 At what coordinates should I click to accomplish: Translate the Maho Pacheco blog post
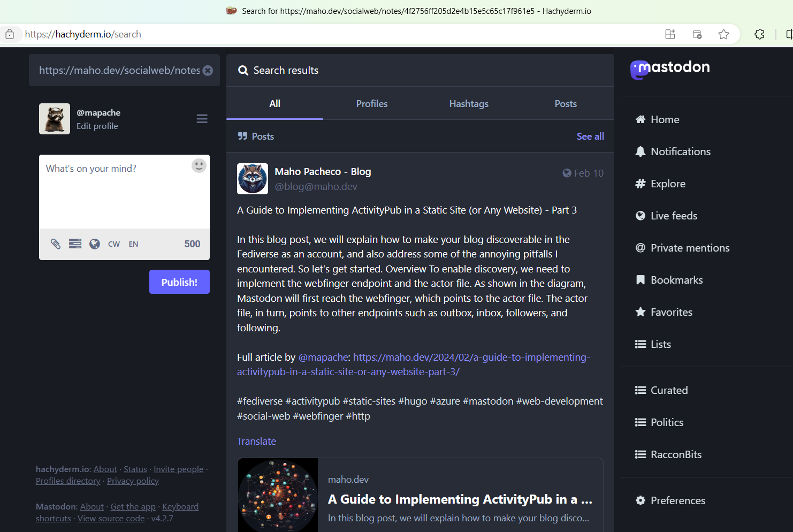(256, 441)
